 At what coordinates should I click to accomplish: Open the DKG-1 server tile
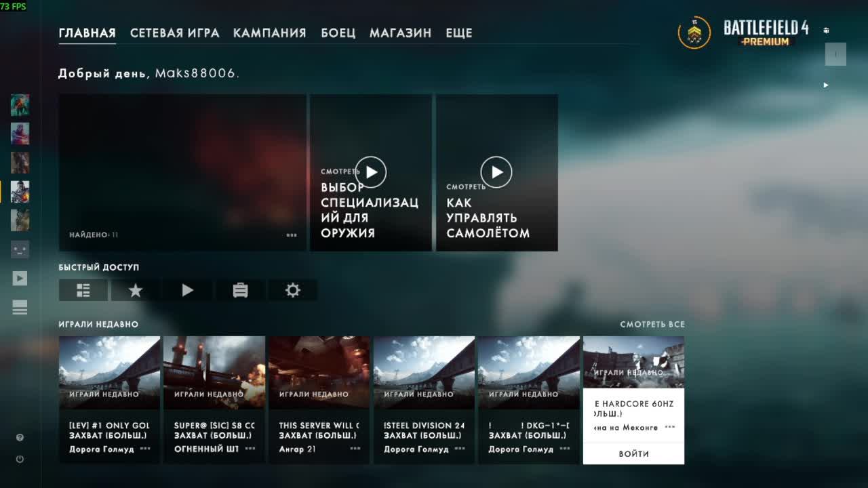click(x=529, y=400)
